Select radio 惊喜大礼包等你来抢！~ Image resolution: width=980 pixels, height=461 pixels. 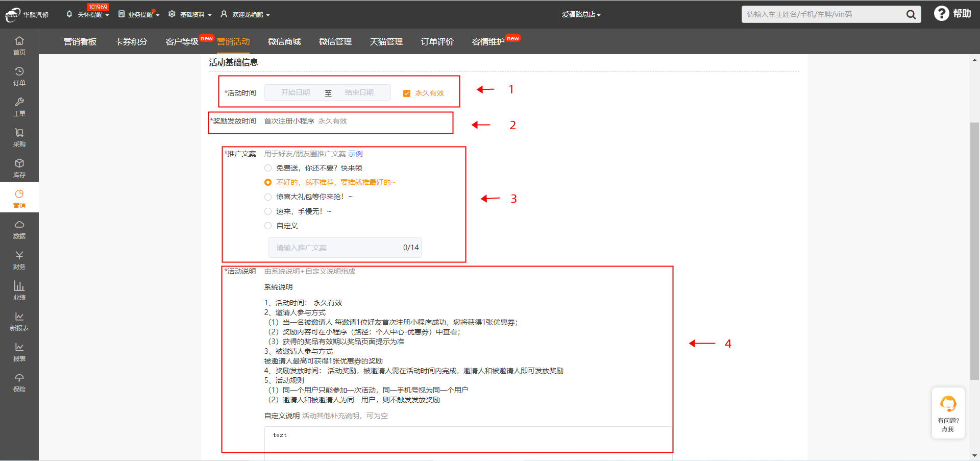tap(268, 197)
